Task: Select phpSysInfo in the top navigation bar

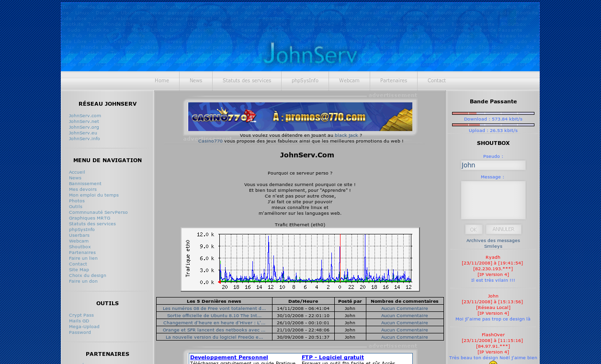Action: tap(305, 81)
